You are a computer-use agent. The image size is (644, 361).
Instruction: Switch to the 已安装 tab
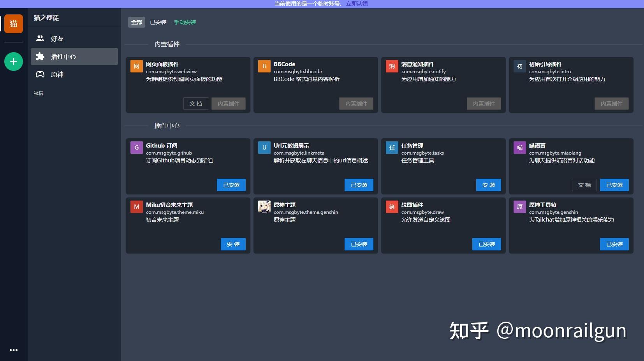point(158,22)
